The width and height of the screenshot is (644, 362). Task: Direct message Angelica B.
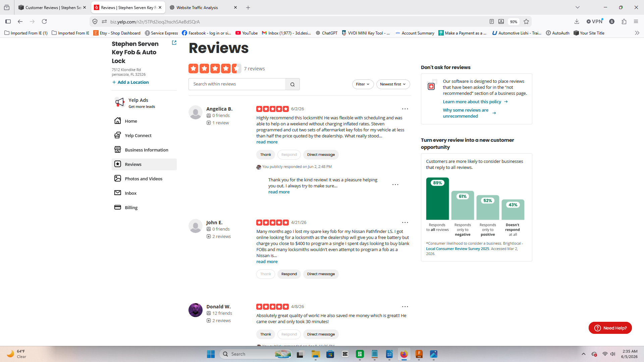(321, 155)
